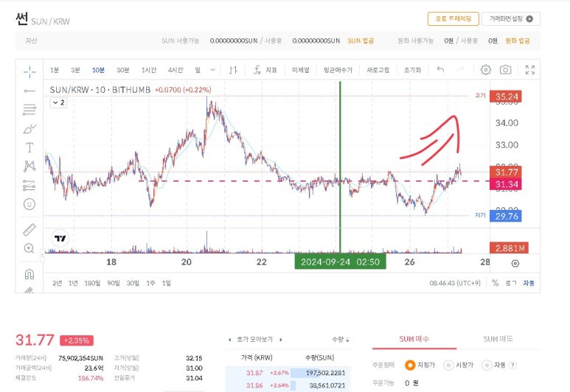Toggle log scale (로그)
This screenshot has height=392, width=570.
pyautogui.click(x=511, y=283)
